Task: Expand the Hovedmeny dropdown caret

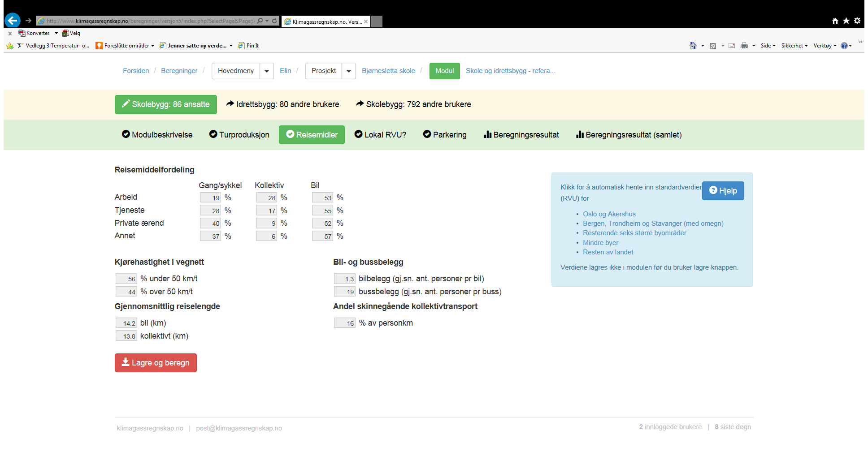Action: click(267, 71)
